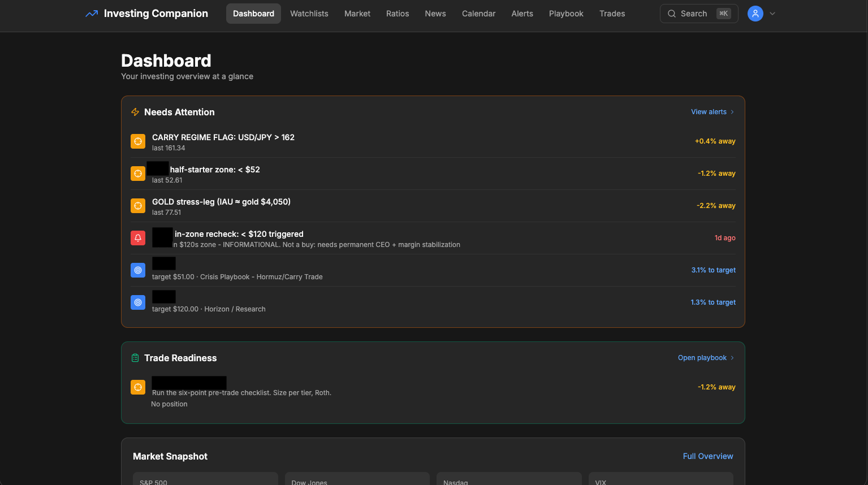Image resolution: width=868 pixels, height=485 pixels.
Task: Click the 'Run the six-point pre-trade checklist' text
Action: pyautogui.click(x=211, y=393)
